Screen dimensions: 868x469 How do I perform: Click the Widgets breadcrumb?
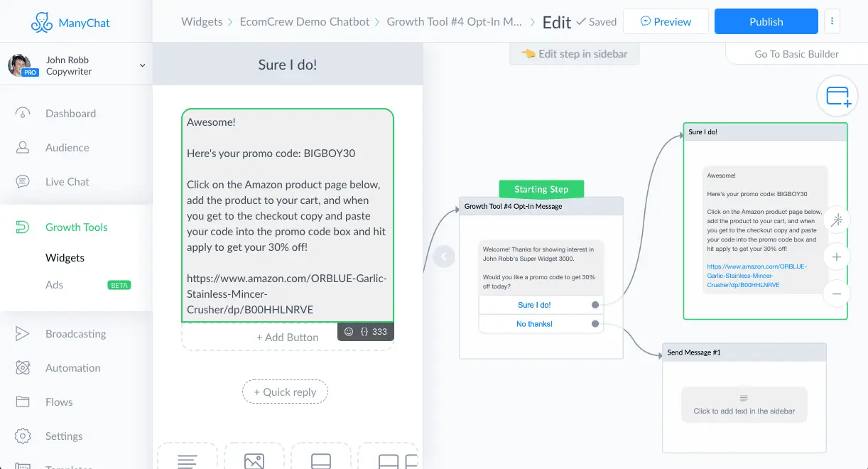point(202,22)
